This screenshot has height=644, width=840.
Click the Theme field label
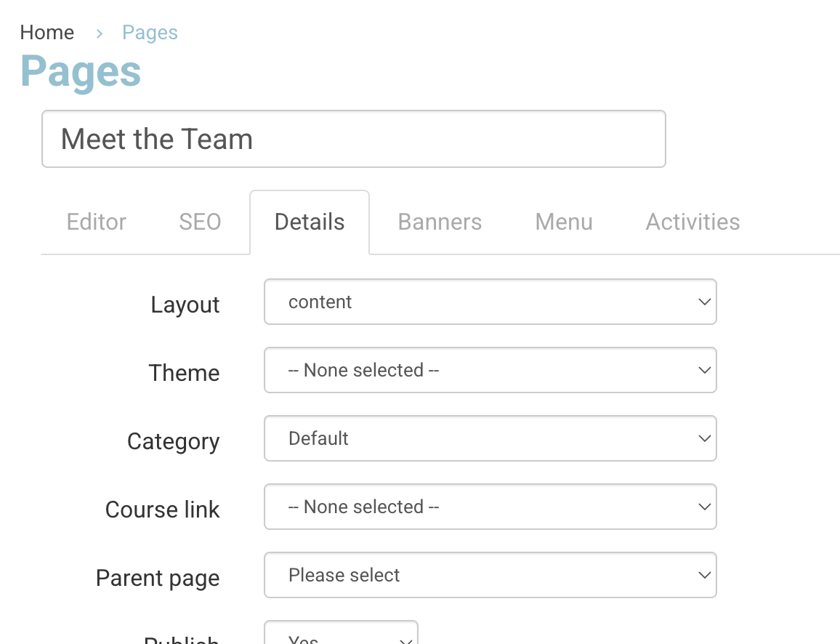tap(184, 373)
